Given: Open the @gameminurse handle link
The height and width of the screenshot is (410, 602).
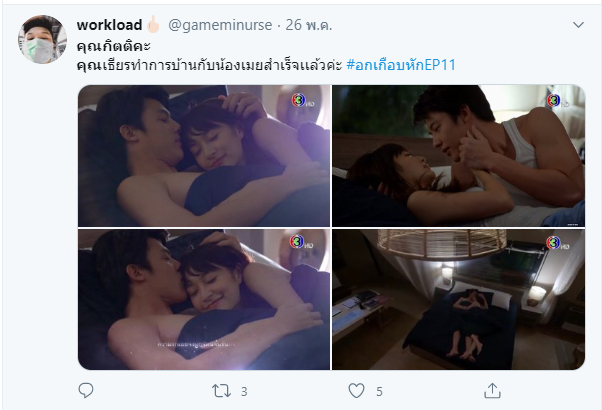Looking at the screenshot, I should (220, 25).
